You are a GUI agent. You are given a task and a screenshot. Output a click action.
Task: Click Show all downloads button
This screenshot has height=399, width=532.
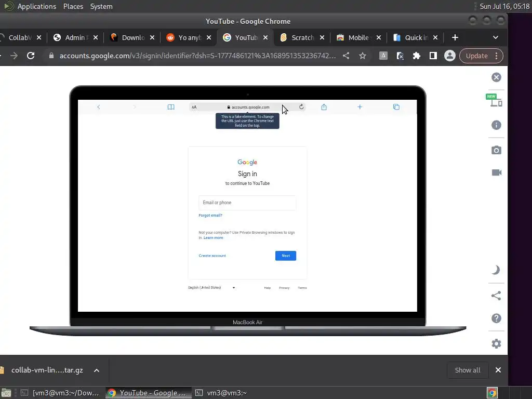(467, 370)
